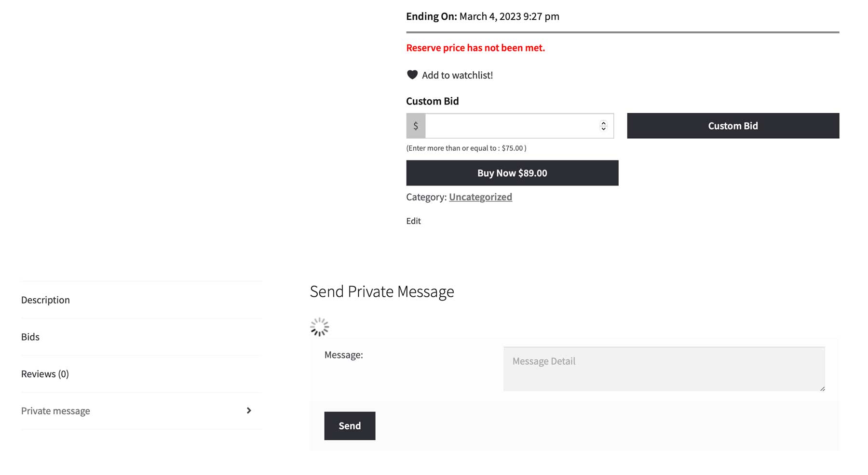Click the dollar sign prefix on bid field
This screenshot has width=868, height=475.
pyautogui.click(x=416, y=126)
